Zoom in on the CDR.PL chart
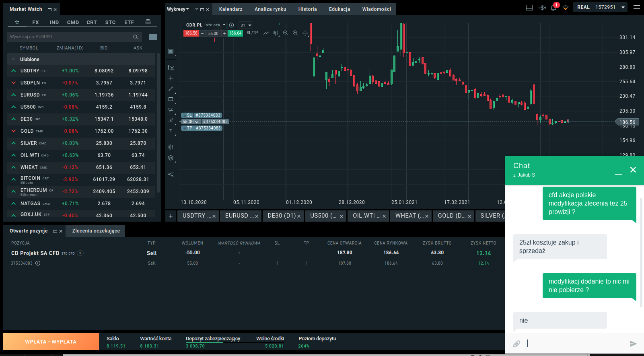The height and width of the screenshot is (356, 644). 295,33
